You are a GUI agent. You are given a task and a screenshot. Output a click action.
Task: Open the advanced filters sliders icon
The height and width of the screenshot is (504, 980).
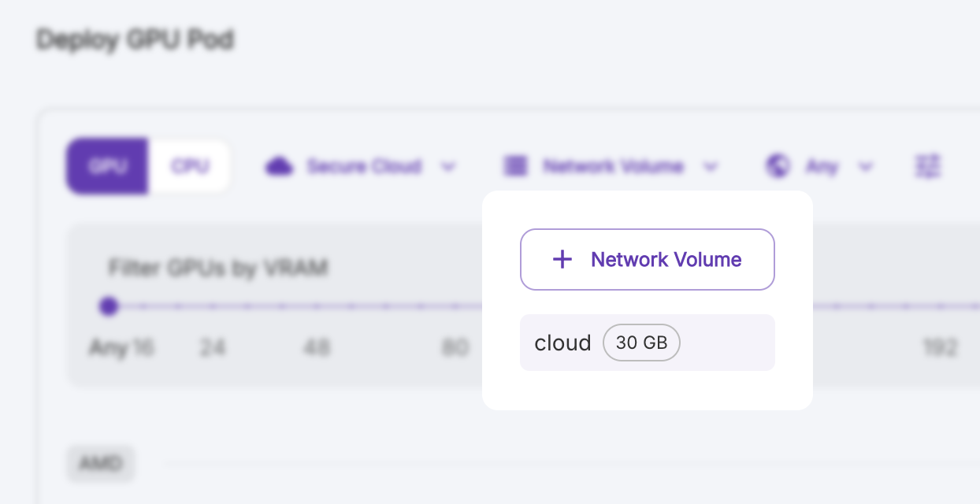928,166
